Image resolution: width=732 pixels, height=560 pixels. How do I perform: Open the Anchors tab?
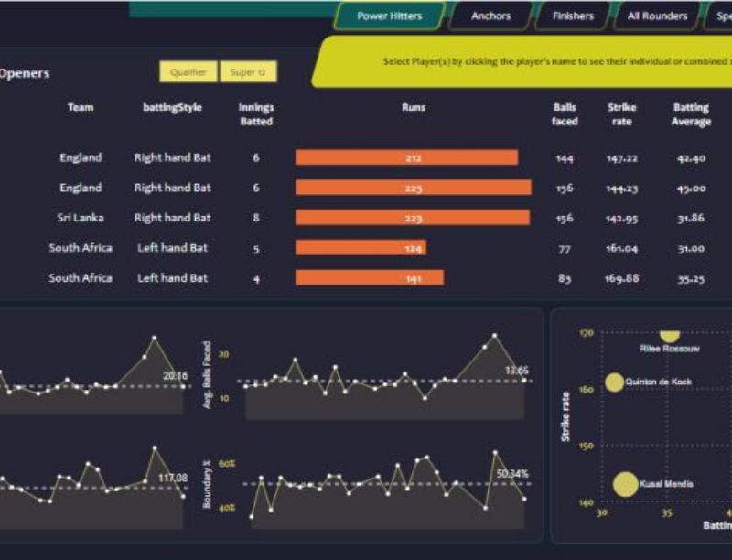pyautogui.click(x=490, y=16)
